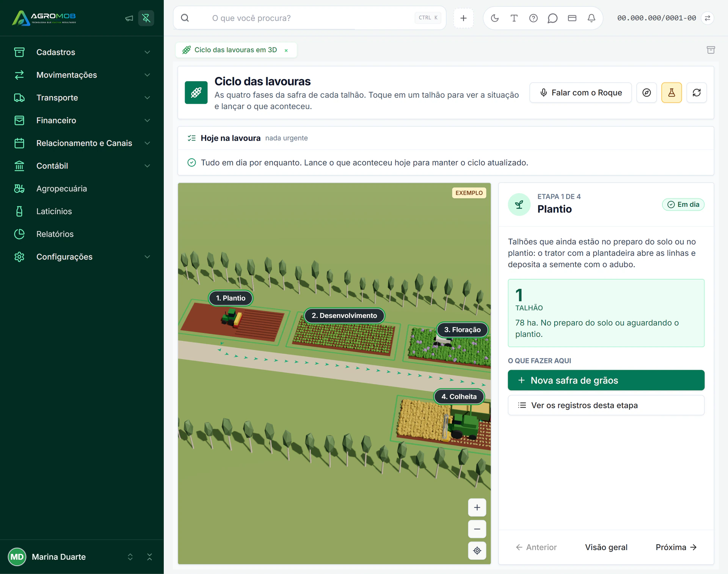Screen dimensions: 728x574
Task: Click the Contábil bank icon
Action: click(19, 166)
